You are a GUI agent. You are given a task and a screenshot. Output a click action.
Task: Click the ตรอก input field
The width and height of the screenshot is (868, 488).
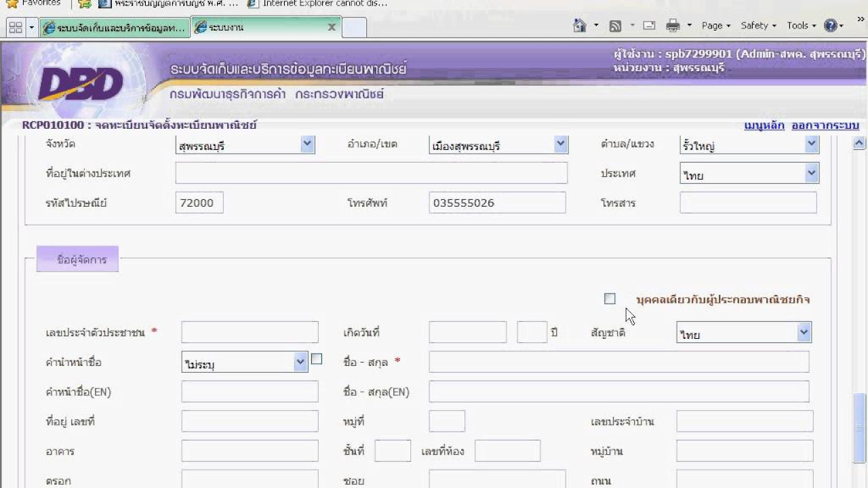(x=250, y=479)
